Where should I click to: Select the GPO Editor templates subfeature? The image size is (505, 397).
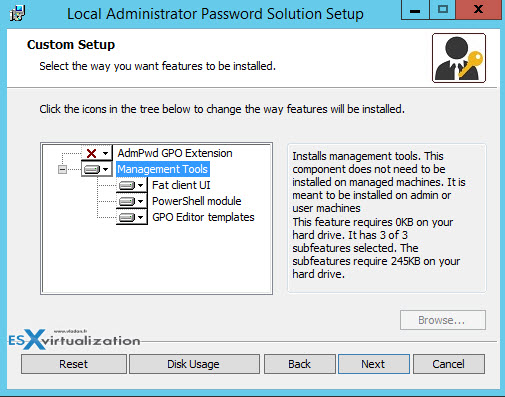203,217
